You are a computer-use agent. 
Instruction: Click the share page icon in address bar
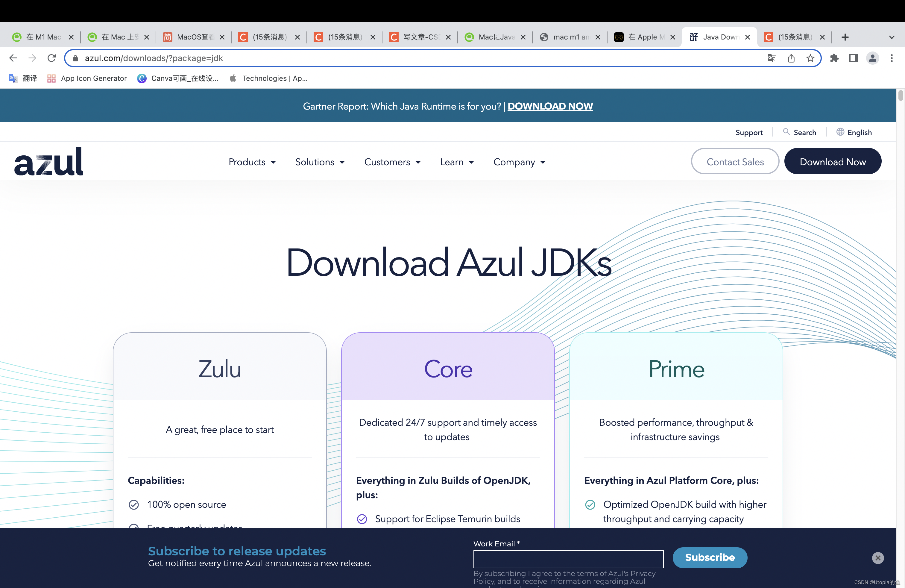click(x=791, y=58)
